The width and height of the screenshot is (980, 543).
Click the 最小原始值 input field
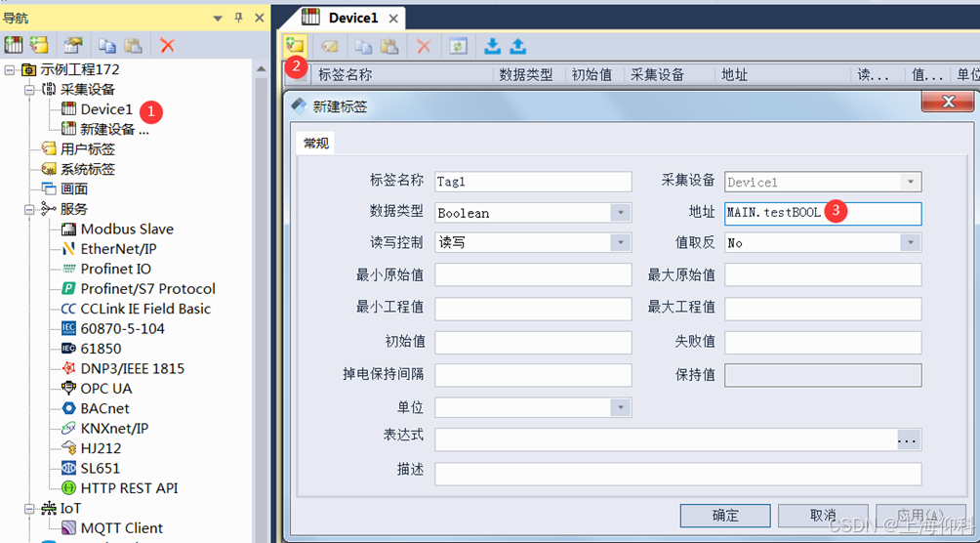point(533,274)
